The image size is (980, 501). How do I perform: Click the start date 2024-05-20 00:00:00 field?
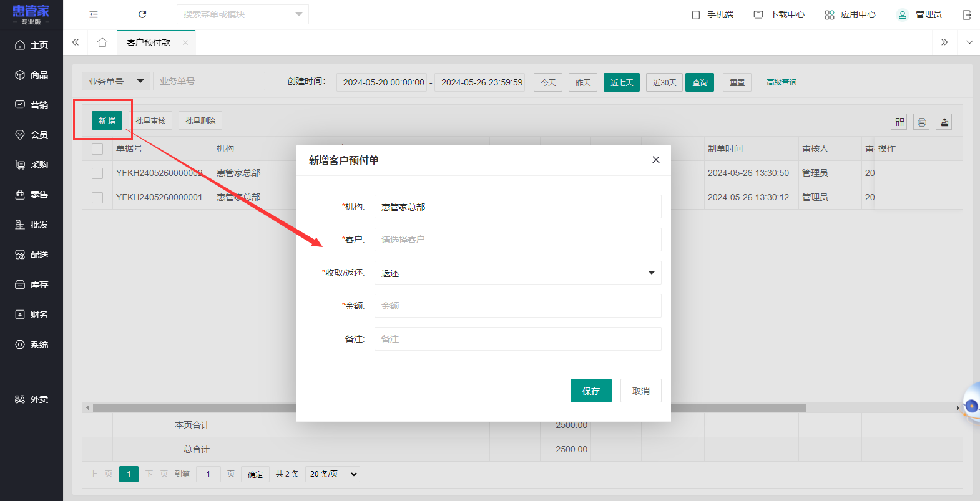tap(382, 82)
